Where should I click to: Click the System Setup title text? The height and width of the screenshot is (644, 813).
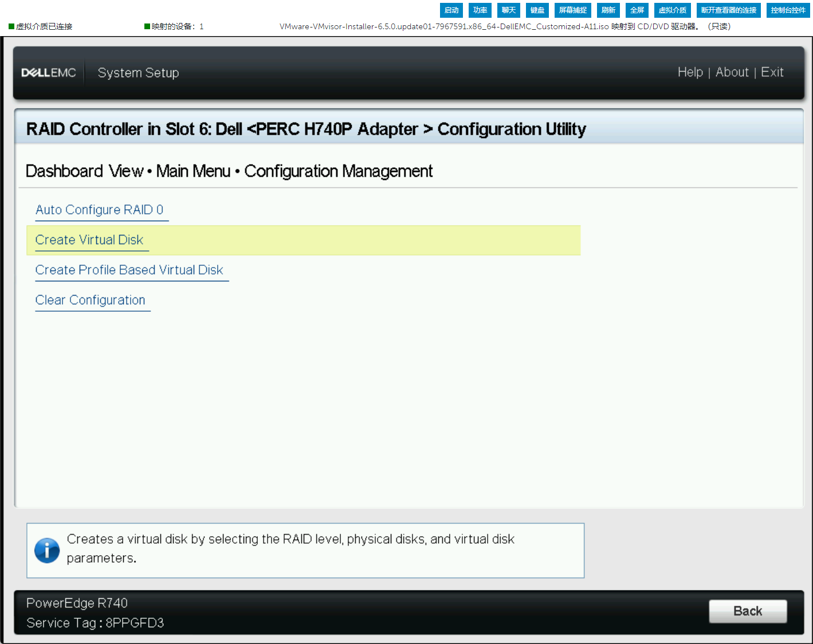(x=138, y=73)
